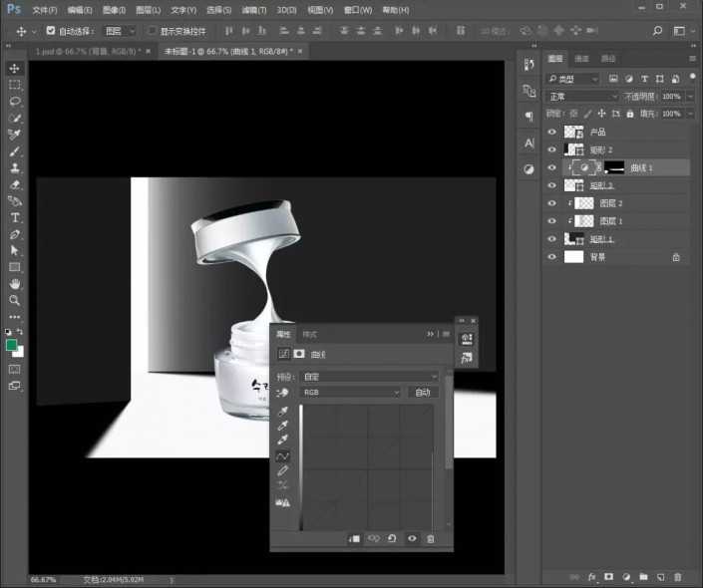
Task: Open the 预设 preset dropdown showing 自定
Action: pos(369,377)
